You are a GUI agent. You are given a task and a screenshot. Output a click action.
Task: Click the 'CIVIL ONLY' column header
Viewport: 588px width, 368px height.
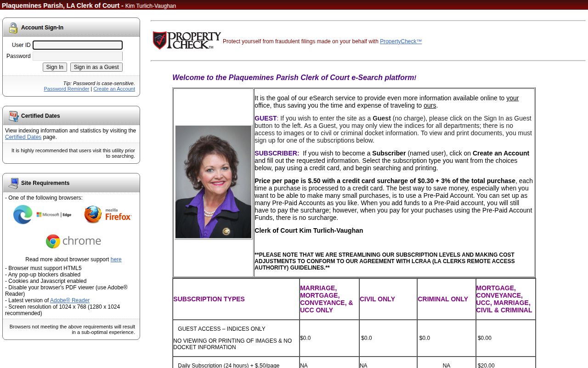tap(377, 299)
